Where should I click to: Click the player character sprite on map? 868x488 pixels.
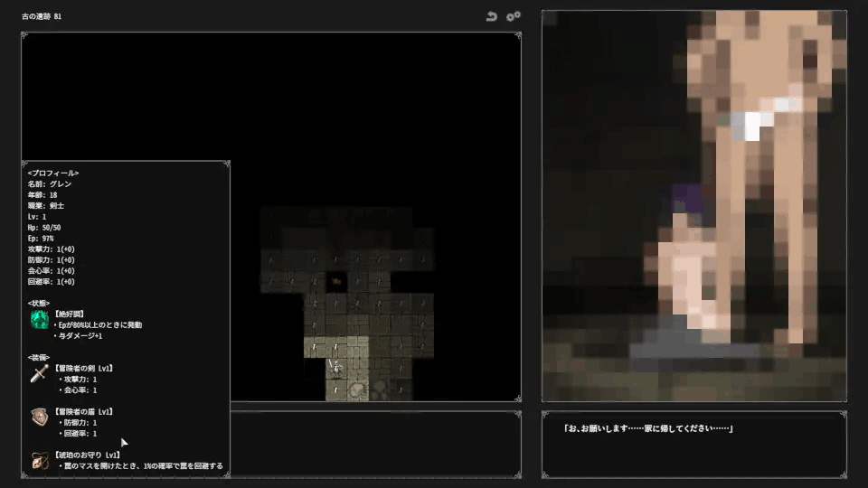(x=336, y=368)
